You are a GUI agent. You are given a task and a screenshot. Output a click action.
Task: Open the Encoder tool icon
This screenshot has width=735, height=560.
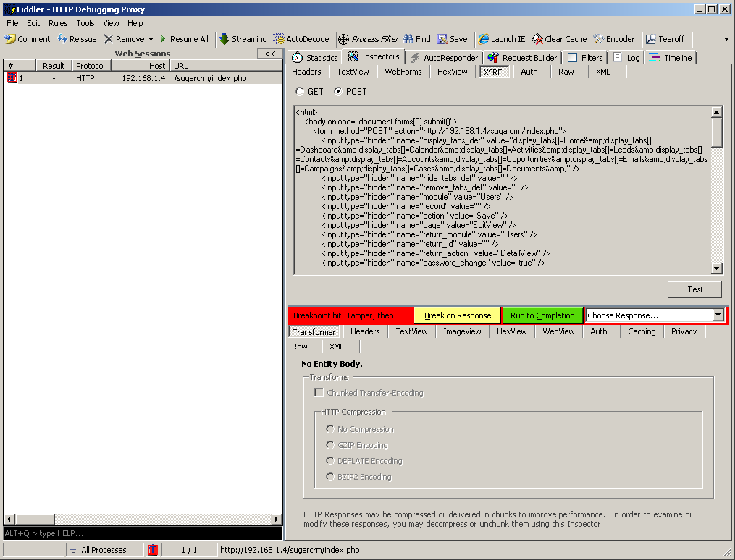pyautogui.click(x=599, y=39)
